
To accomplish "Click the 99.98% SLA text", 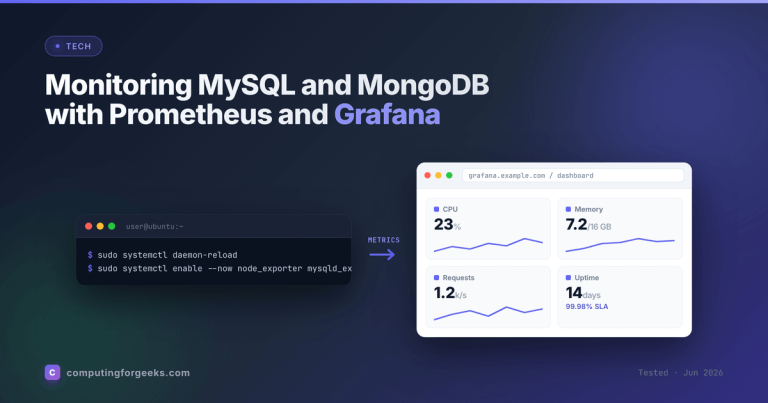I will [x=587, y=307].
